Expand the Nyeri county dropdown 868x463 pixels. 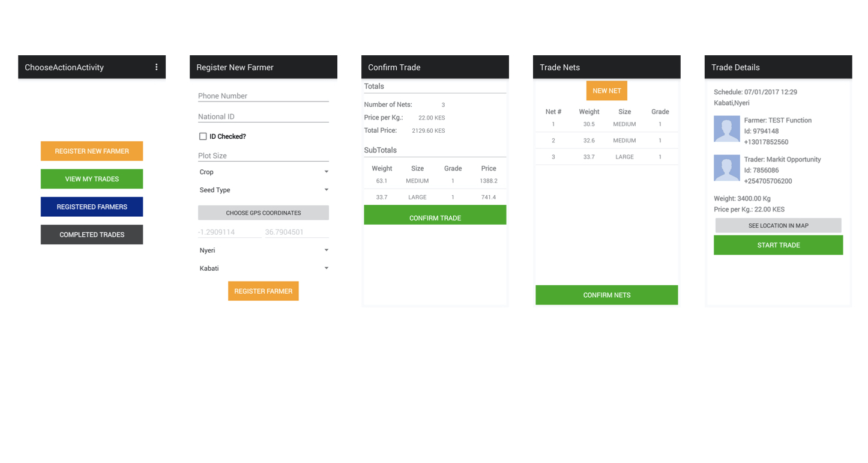coord(264,250)
